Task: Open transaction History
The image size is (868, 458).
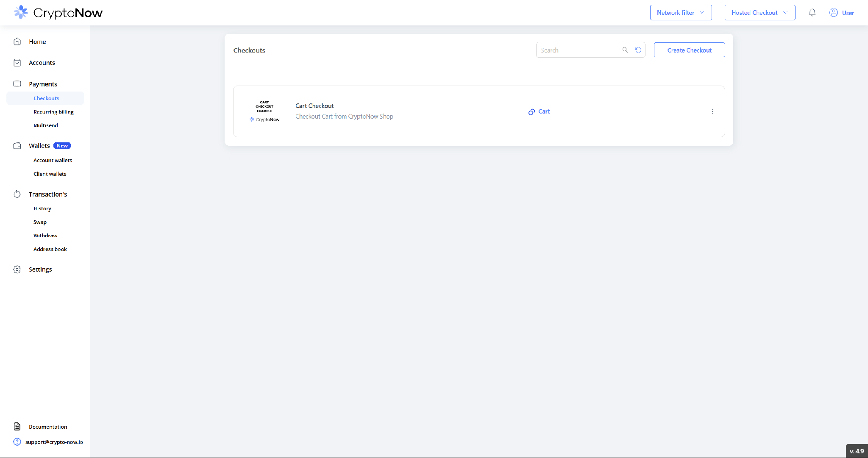Action: click(42, 208)
